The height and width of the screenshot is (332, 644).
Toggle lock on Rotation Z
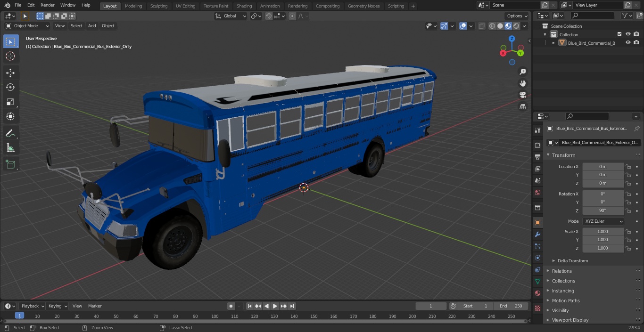[628, 211]
